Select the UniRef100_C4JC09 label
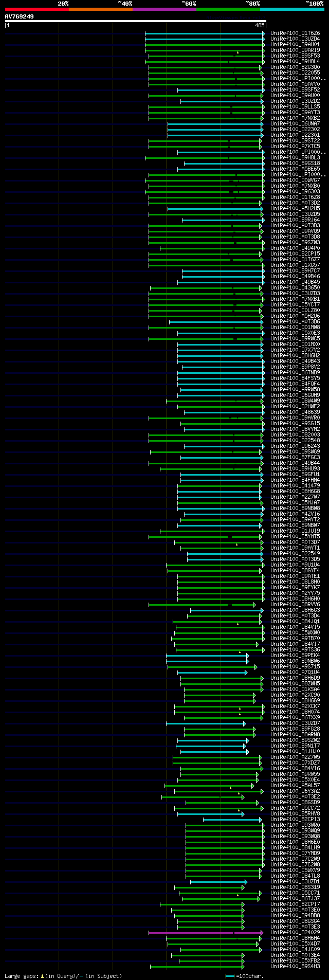329x980 pixels. (x=295, y=950)
